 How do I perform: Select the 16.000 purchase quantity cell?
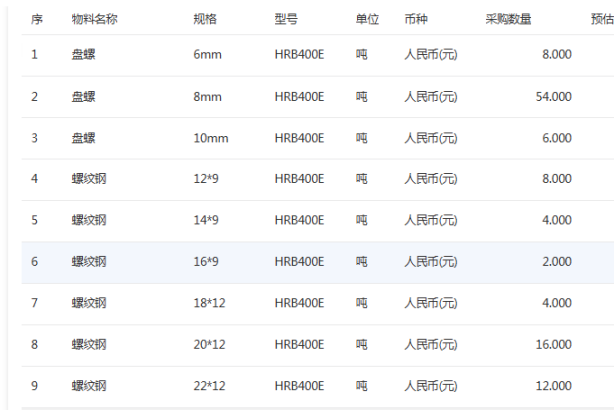coord(554,344)
